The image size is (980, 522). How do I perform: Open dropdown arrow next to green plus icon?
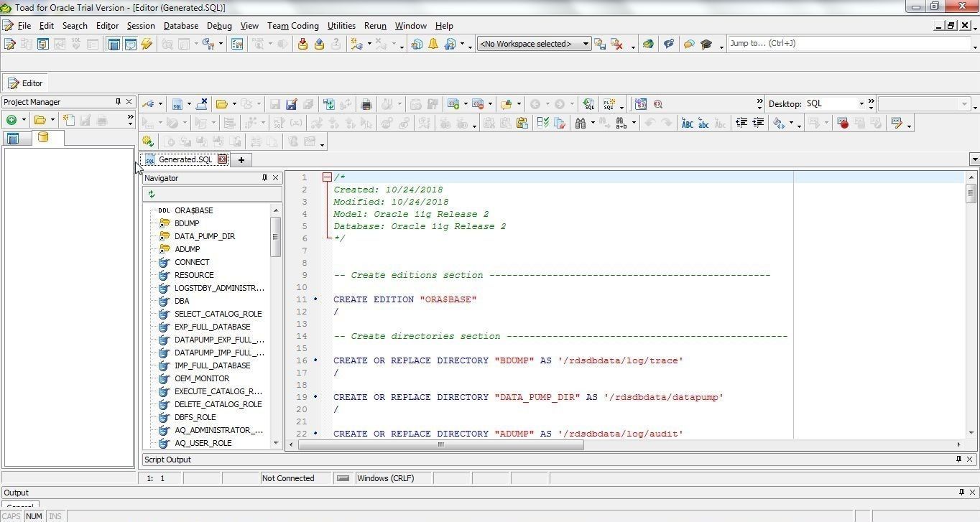[x=24, y=120]
